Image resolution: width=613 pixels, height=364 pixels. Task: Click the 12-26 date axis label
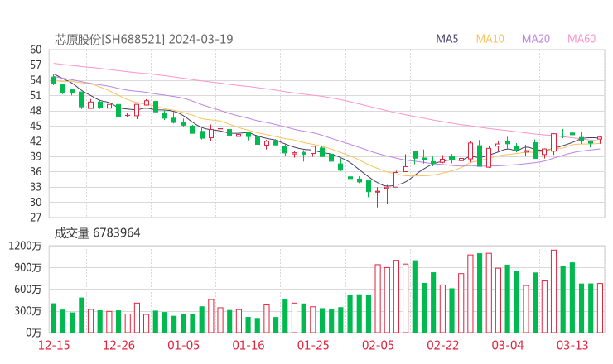click(118, 345)
